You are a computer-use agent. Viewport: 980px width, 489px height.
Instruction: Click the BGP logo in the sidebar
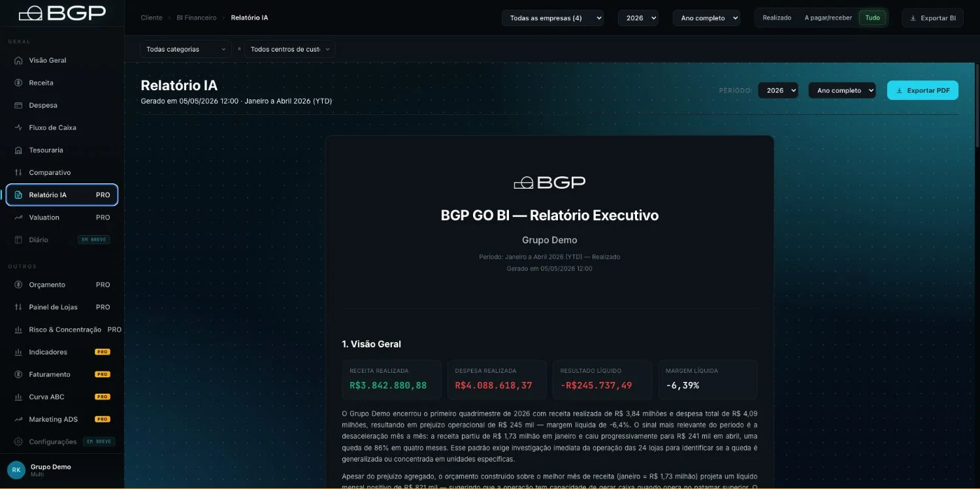point(62,13)
